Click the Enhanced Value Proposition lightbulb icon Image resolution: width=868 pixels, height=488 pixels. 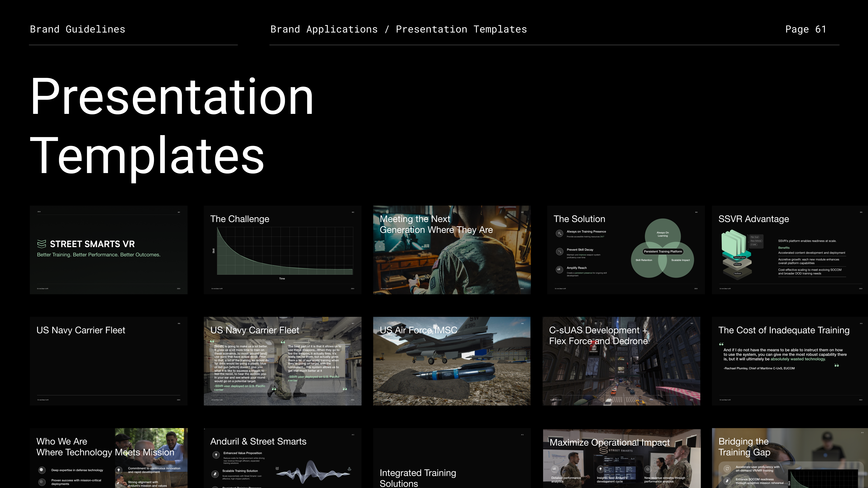pos(216,455)
